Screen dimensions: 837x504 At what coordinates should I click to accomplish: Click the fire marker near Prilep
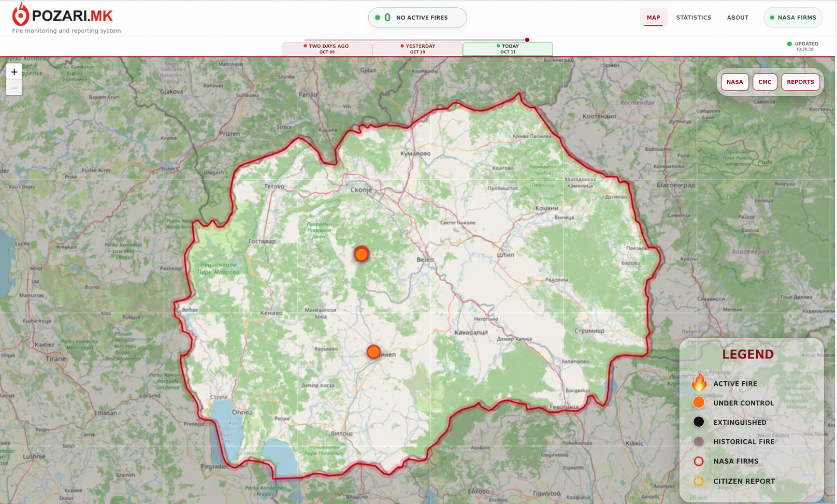coord(373,352)
